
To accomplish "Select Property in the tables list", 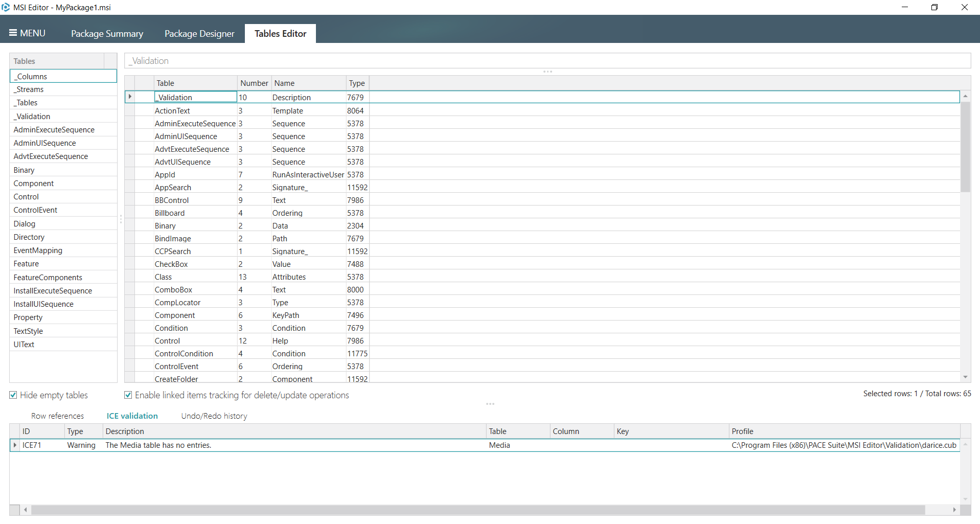I will coord(63,317).
